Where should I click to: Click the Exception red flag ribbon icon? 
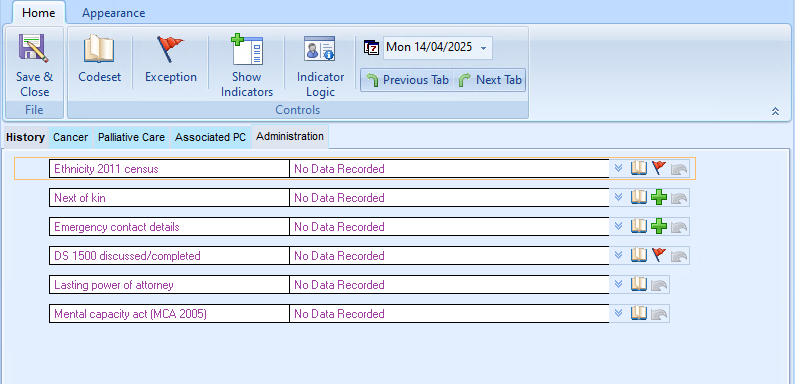click(170, 49)
